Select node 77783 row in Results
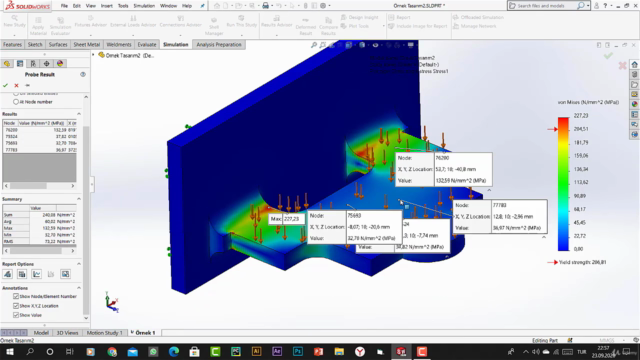This screenshot has width=640, height=360. (x=40, y=150)
